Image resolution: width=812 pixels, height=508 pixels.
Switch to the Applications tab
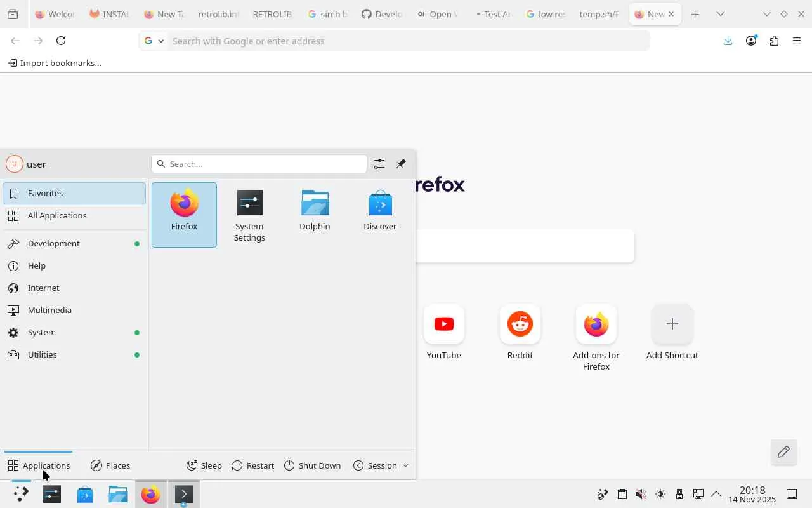[x=39, y=465]
